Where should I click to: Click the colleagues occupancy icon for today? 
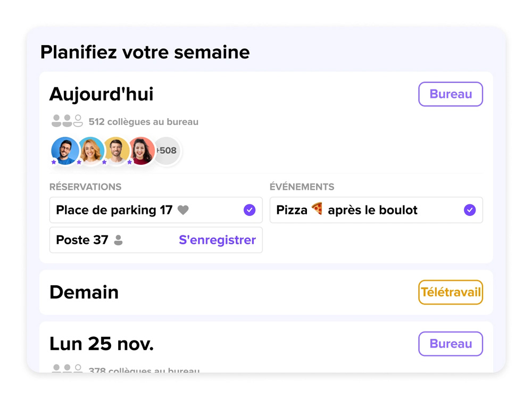point(67,121)
